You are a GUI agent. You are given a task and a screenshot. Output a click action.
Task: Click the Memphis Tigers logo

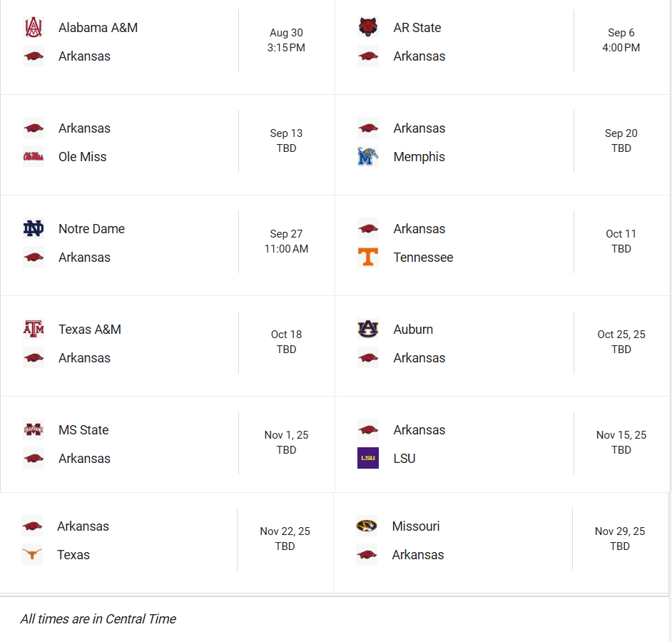click(368, 157)
